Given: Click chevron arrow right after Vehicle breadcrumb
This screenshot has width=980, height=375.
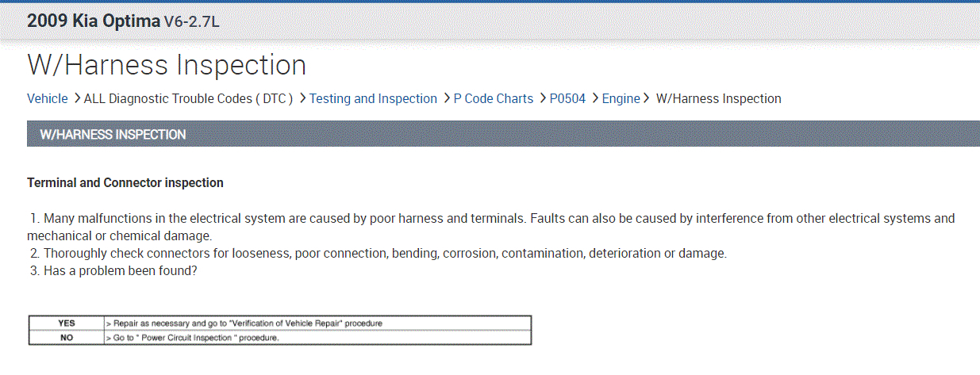Looking at the screenshot, I should (x=77, y=98).
